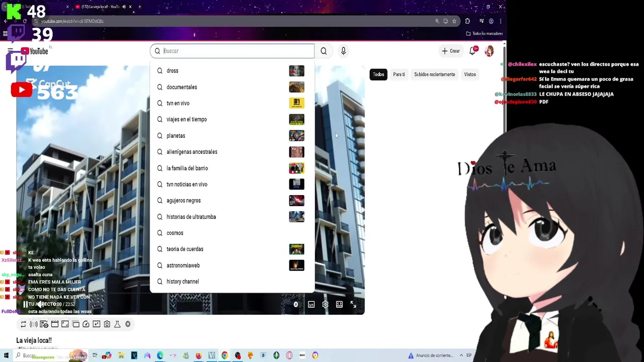The image size is (644, 362).
Task: Select the 'astronomiaweb' suggestion
Action: click(x=232, y=265)
